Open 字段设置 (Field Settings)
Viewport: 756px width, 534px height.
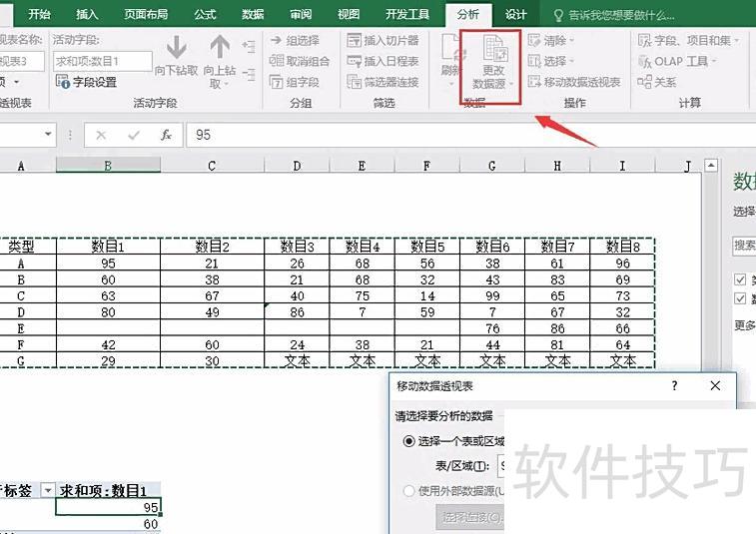point(88,83)
